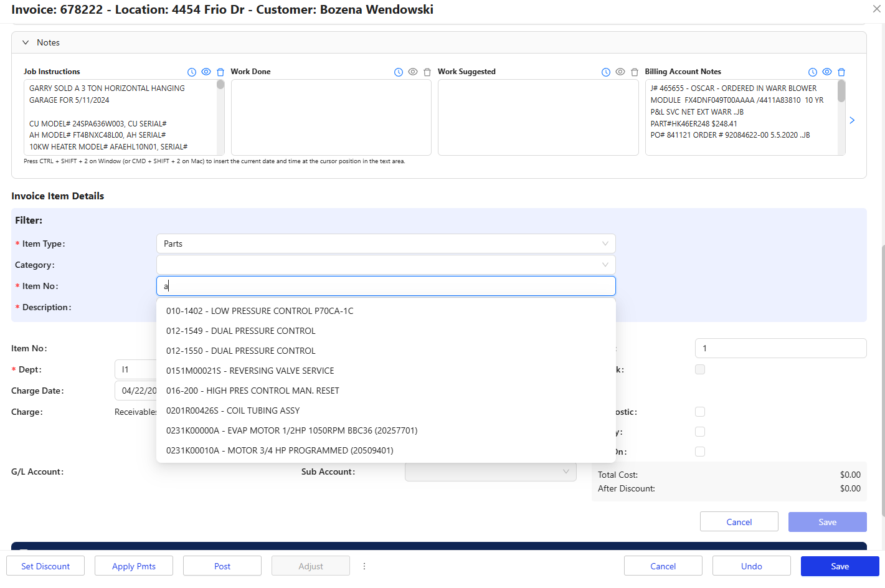Toggle Job Instructions eye visibility icon
885x588 pixels.
pos(206,72)
